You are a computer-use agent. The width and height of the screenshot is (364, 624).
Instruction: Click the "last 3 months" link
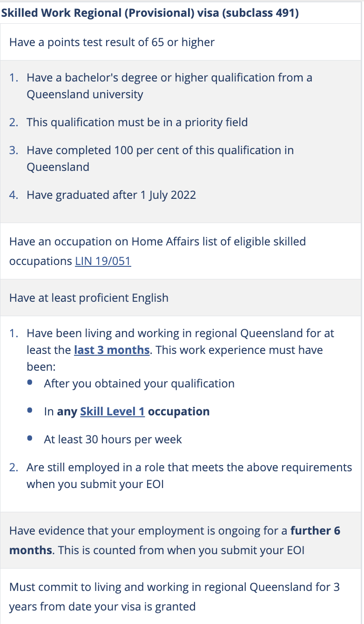tap(112, 350)
